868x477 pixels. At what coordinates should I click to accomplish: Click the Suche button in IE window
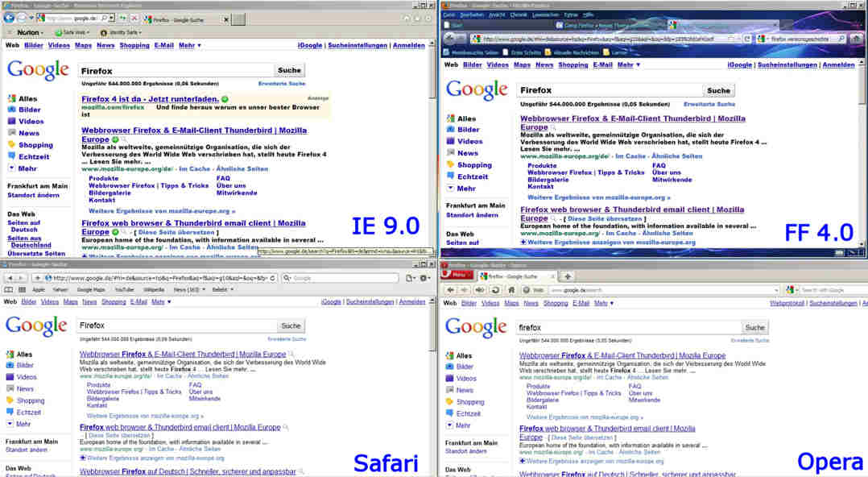pos(290,70)
